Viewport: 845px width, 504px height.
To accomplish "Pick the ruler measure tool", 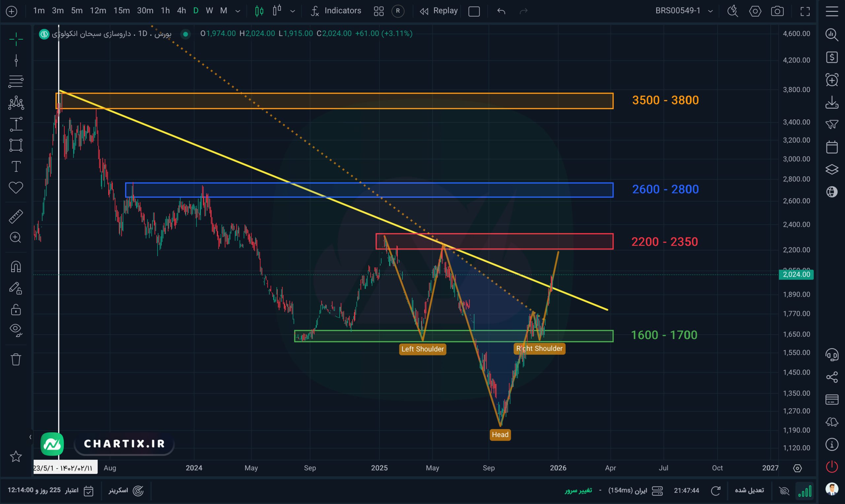I will [16, 216].
